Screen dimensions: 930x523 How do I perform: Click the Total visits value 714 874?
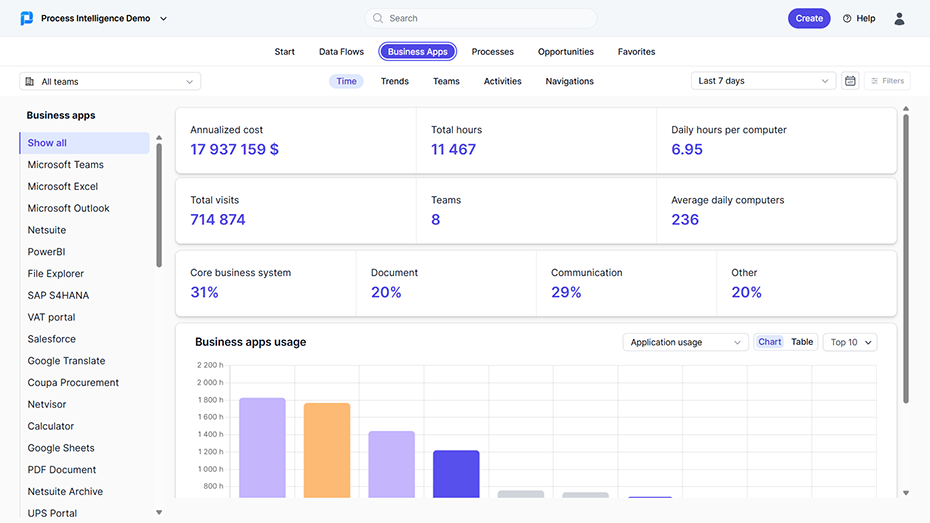click(218, 220)
